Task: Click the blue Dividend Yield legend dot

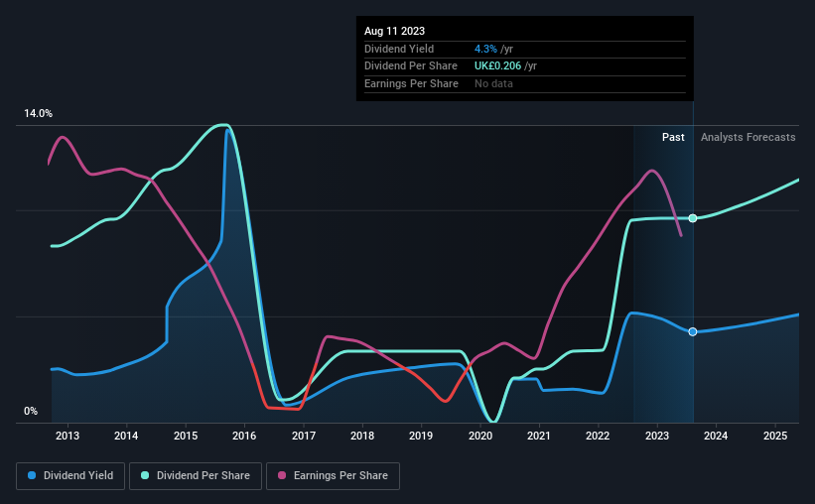Action: [x=32, y=475]
